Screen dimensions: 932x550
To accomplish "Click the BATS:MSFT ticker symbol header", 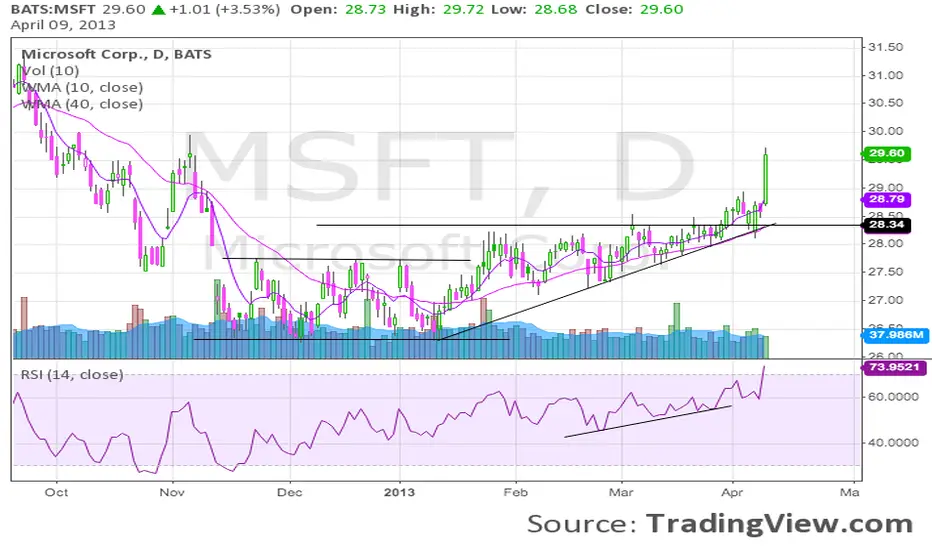I will tap(53, 10).
